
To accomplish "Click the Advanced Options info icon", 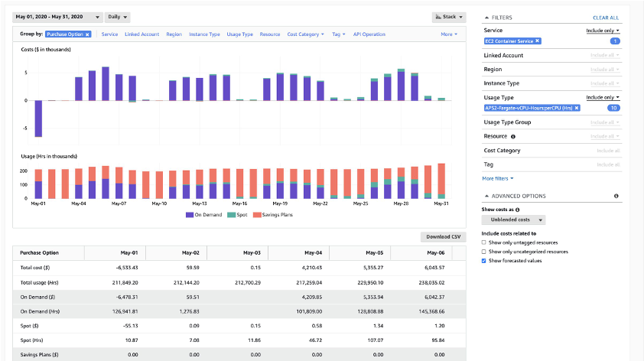I will pyautogui.click(x=616, y=196).
